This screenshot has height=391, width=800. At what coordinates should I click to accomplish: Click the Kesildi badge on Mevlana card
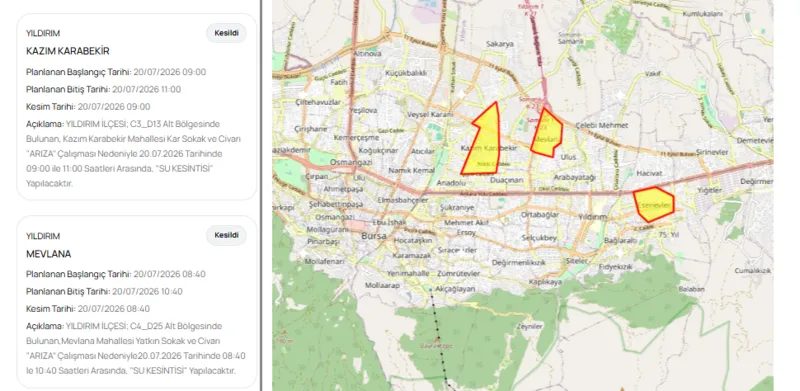[226, 235]
